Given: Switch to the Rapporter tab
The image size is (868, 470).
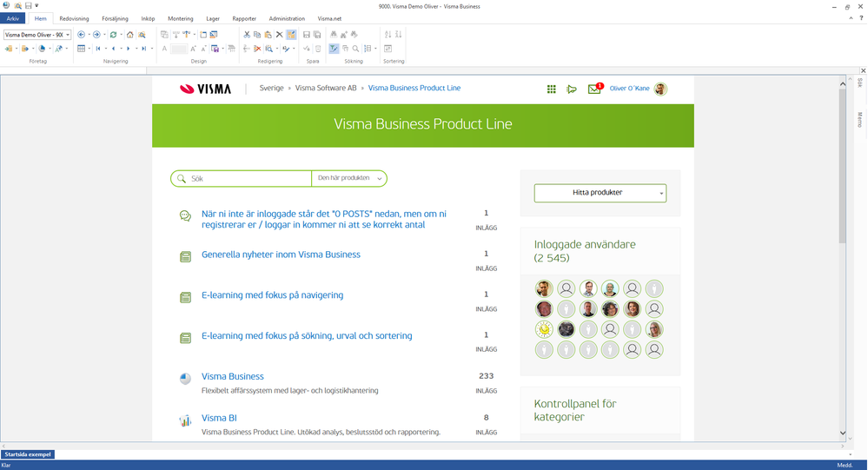Looking at the screenshot, I should (244, 18).
